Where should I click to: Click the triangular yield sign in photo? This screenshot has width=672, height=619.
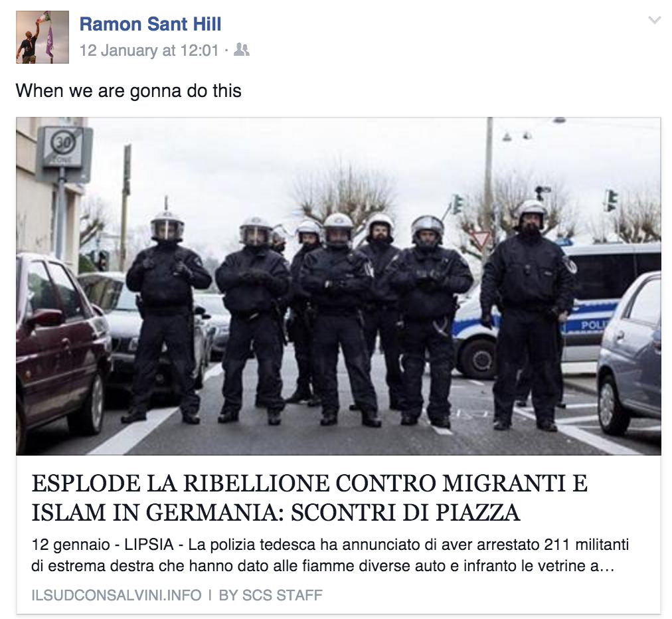pyautogui.click(x=481, y=238)
